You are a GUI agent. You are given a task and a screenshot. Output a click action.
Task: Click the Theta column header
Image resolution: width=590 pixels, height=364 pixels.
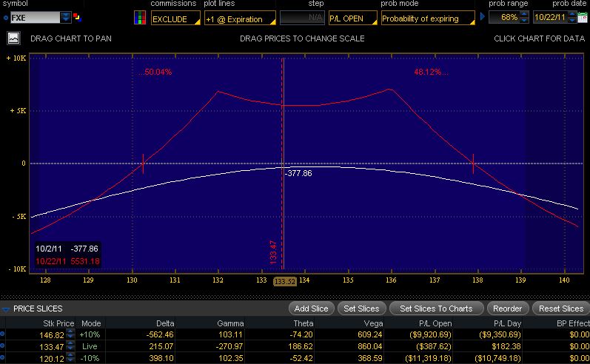(x=304, y=323)
